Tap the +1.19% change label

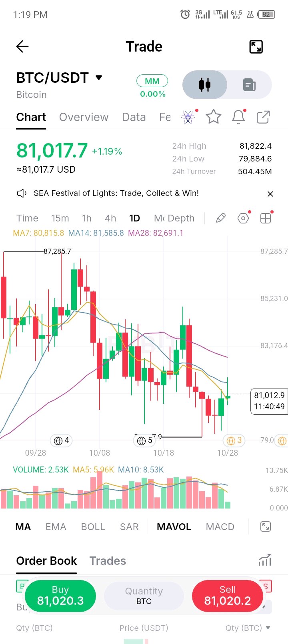tap(107, 152)
